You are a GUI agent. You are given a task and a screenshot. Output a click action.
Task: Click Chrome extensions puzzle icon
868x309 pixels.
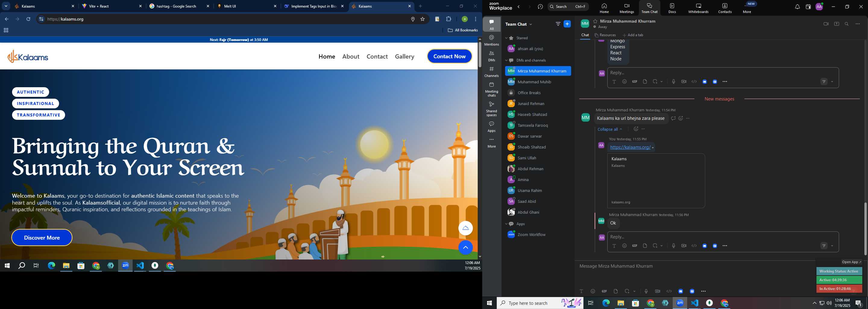(448, 19)
